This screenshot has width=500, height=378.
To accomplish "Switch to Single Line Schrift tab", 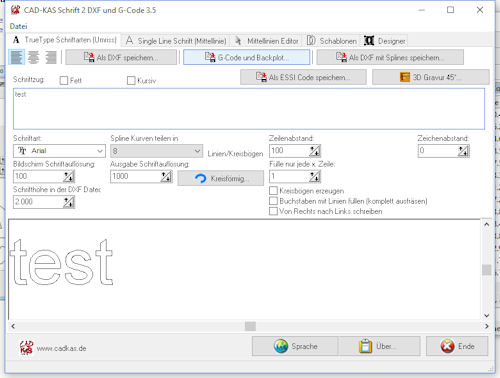I will coord(176,41).
